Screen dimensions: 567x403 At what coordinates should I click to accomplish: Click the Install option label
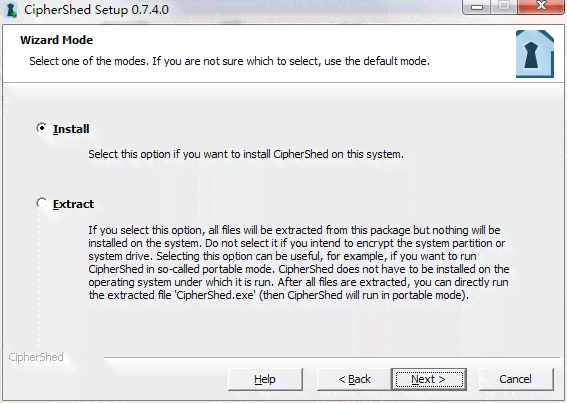click(71, 129)
